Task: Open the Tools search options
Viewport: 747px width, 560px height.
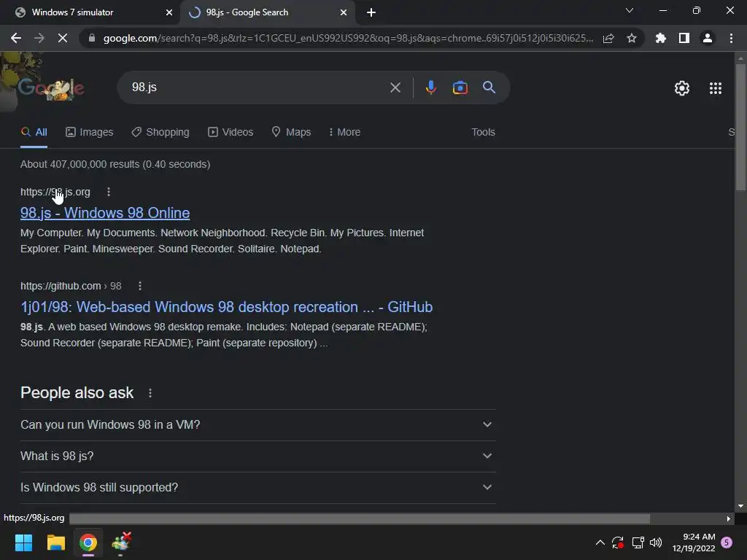Action: pos(483,132)
